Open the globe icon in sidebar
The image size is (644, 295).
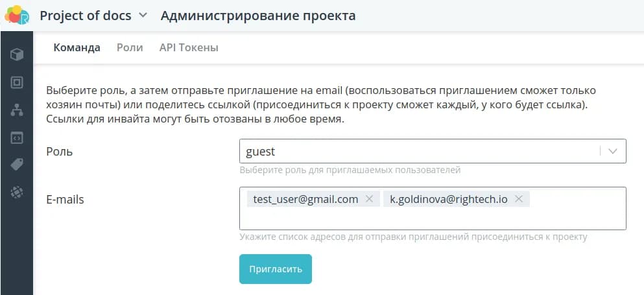(x=17, y=192)
